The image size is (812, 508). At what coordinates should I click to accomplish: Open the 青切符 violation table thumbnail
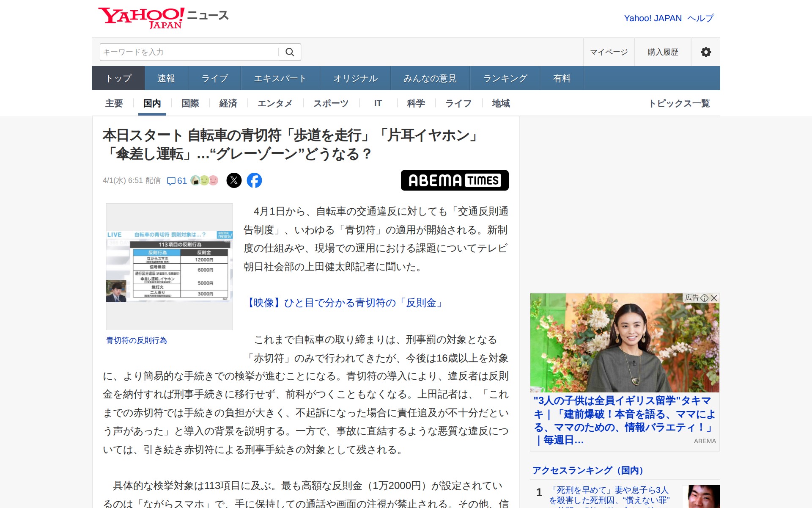click(x=169, y=266)
